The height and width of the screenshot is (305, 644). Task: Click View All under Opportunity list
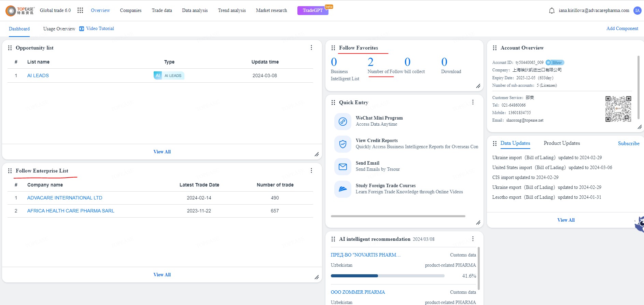[162, 152]
